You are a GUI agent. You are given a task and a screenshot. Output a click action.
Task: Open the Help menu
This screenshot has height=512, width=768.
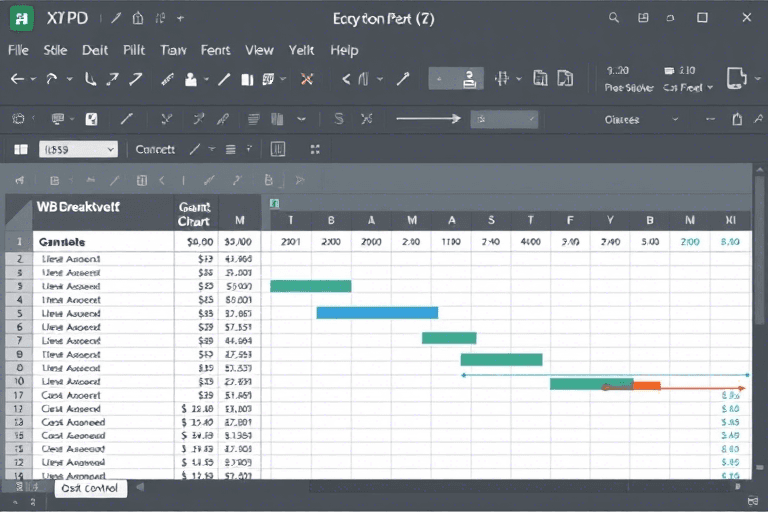click(x=344, y=49)
